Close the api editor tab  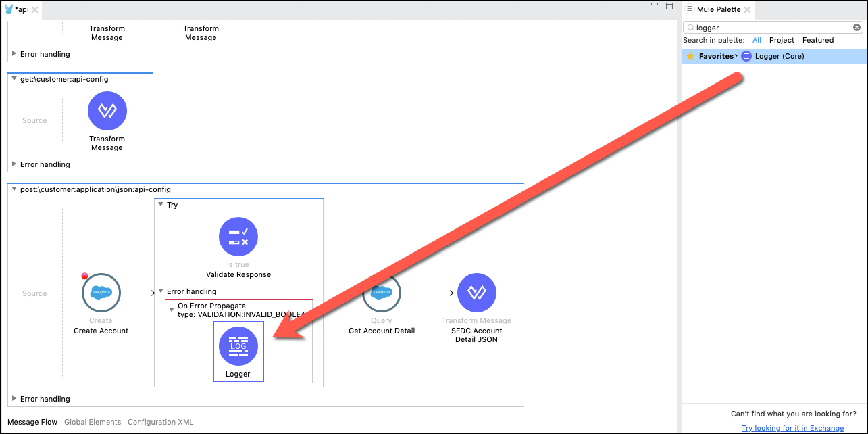[x=34, y=10]
